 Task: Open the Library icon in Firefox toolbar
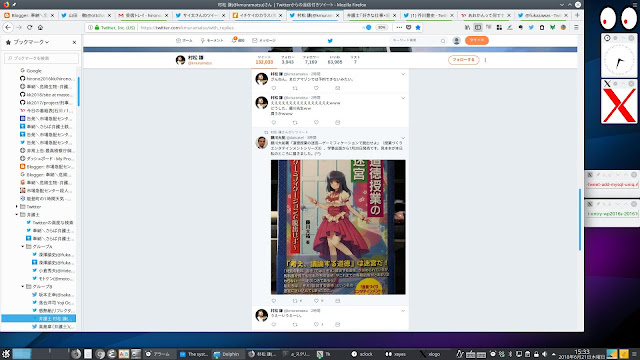[x=467, y=27]
